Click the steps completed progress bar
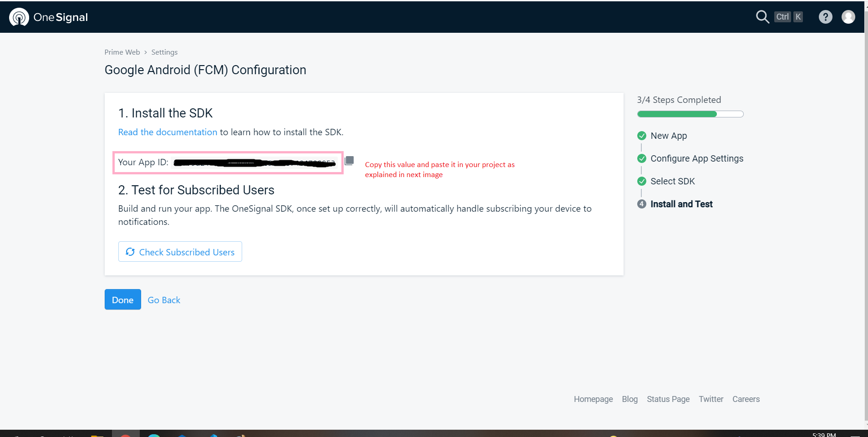Viewport: 868px width, 437px height. tap(690, 114)
